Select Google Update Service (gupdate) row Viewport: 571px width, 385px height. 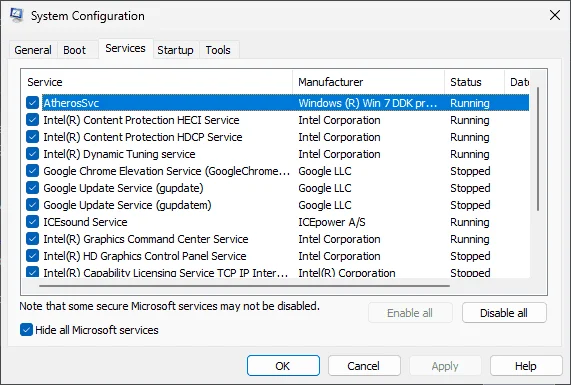(x=277, y=188)
